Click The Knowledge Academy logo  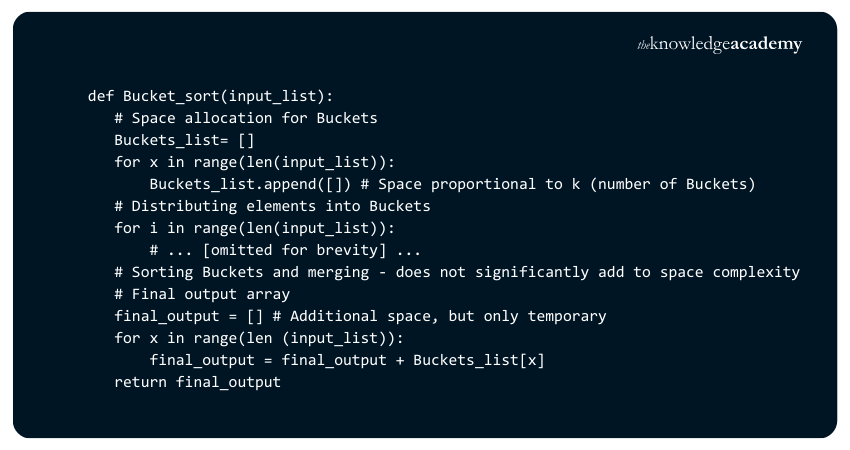click(x=719, y=45)
